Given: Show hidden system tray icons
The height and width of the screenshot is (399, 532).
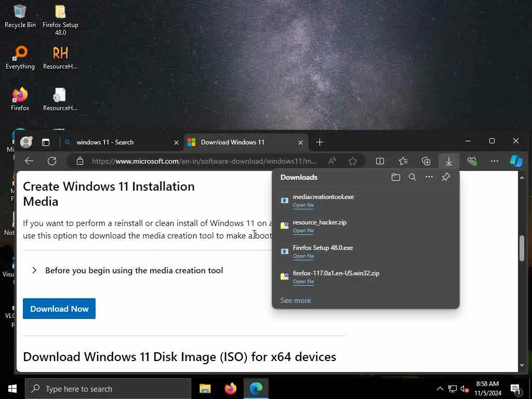Looking at the screenshot, I should tap(440, 389).
